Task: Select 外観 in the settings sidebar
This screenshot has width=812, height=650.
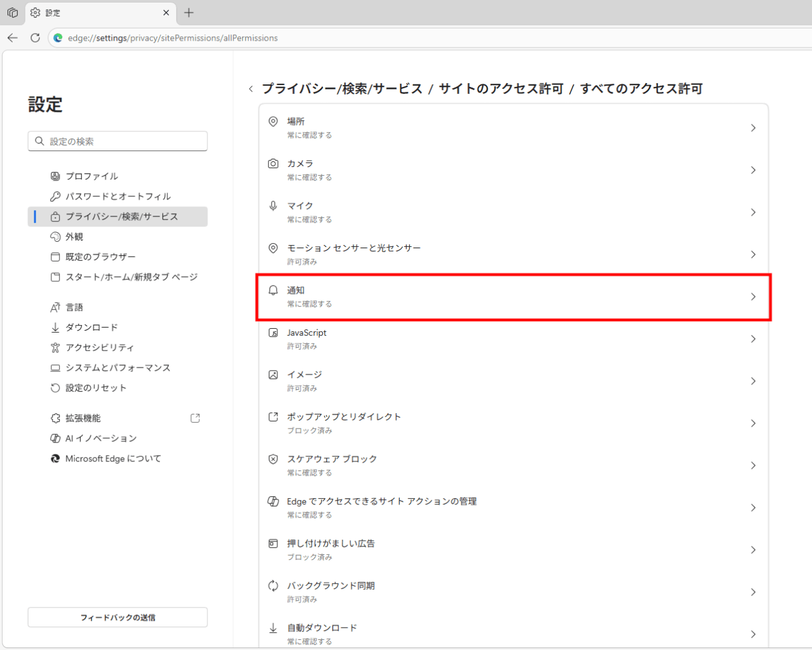Action: 74,237
